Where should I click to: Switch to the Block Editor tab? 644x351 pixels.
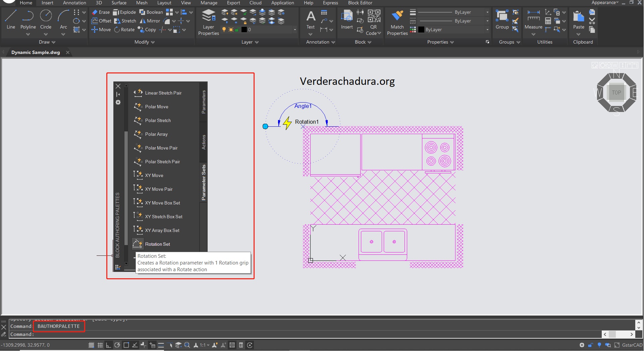(360, 3)
